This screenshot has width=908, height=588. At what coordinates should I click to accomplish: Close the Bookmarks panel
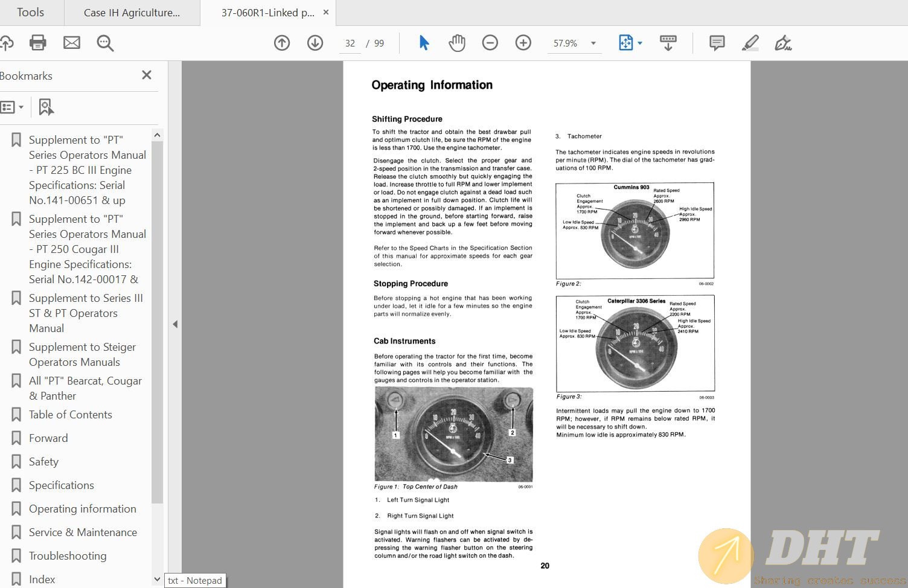[147, 75]
